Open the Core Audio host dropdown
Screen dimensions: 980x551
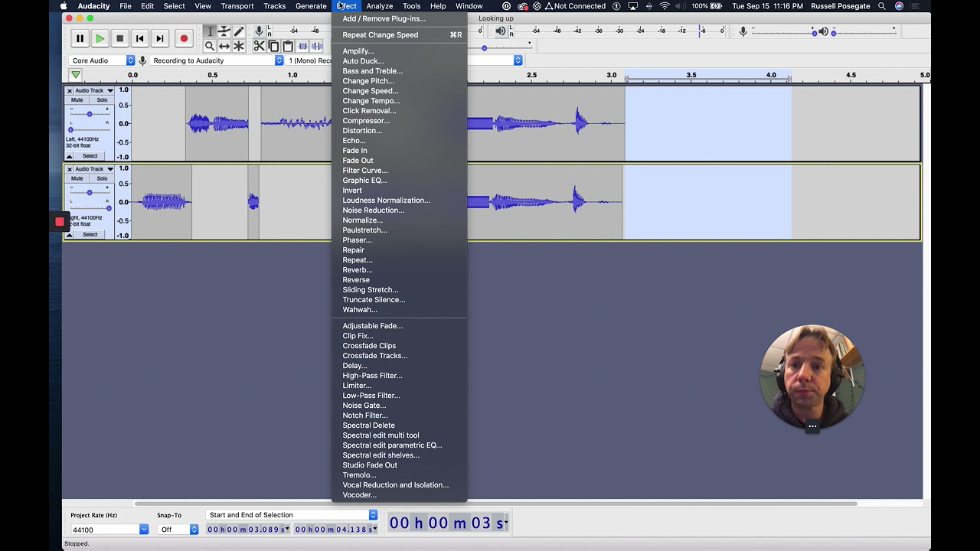pos(101,60)
